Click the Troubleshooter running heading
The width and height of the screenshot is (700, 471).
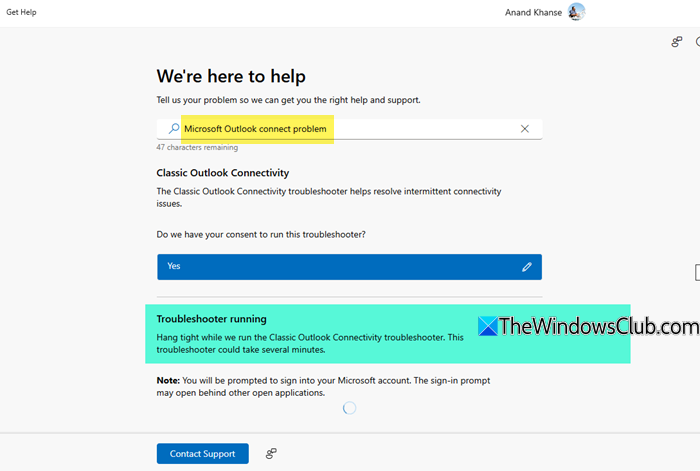coord(212,319)
